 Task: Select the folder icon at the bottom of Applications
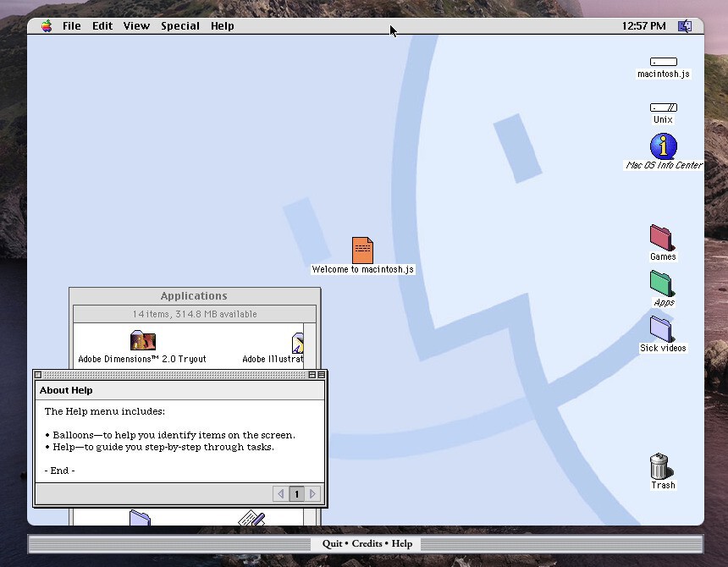click(x=140, y=518)
